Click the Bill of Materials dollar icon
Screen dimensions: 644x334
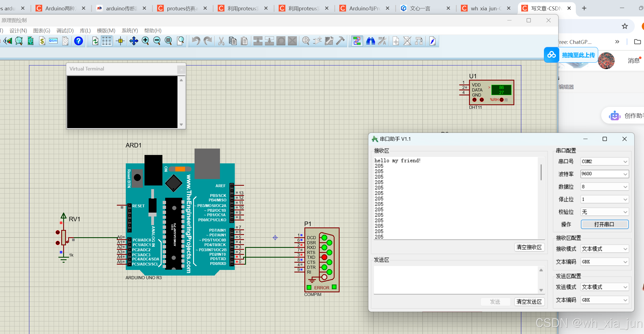point(42,41)
